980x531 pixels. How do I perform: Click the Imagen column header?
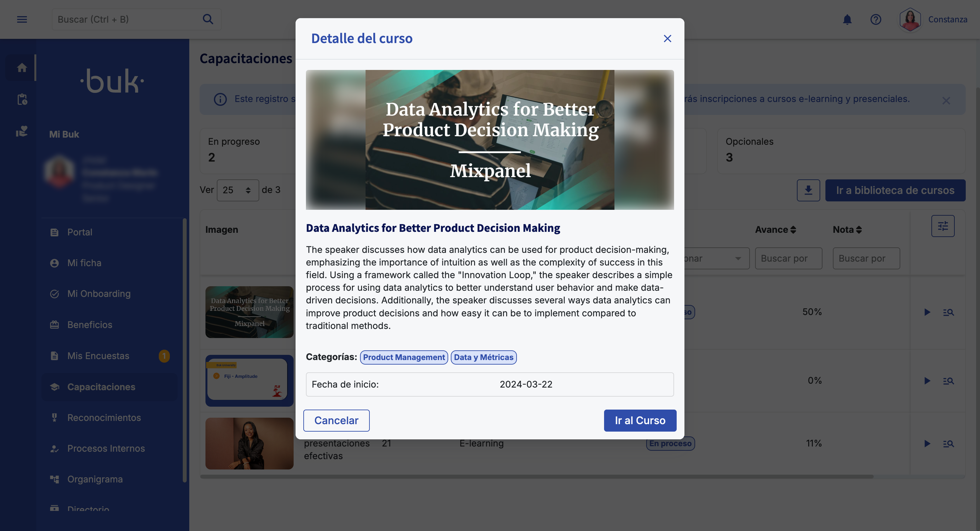222,230
